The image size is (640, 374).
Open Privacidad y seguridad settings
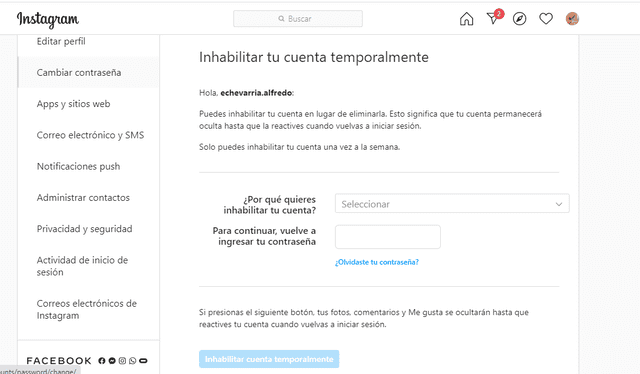click(x=84, y=229)
